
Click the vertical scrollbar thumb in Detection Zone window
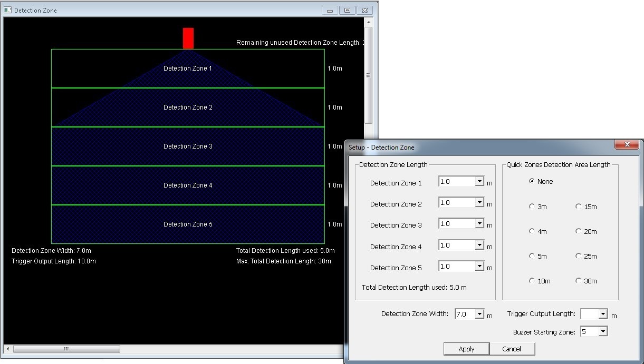coord(368,75)
